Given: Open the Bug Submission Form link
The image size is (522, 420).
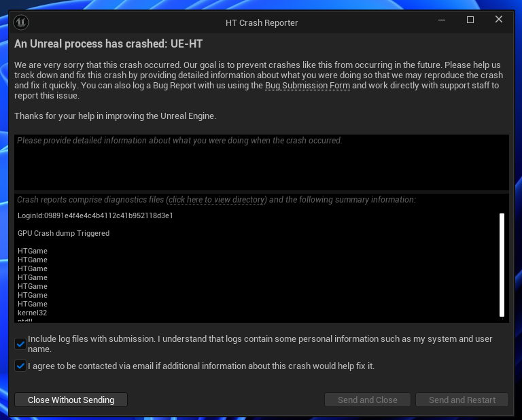Looking at the screenshot, I should tap(307, 86).
